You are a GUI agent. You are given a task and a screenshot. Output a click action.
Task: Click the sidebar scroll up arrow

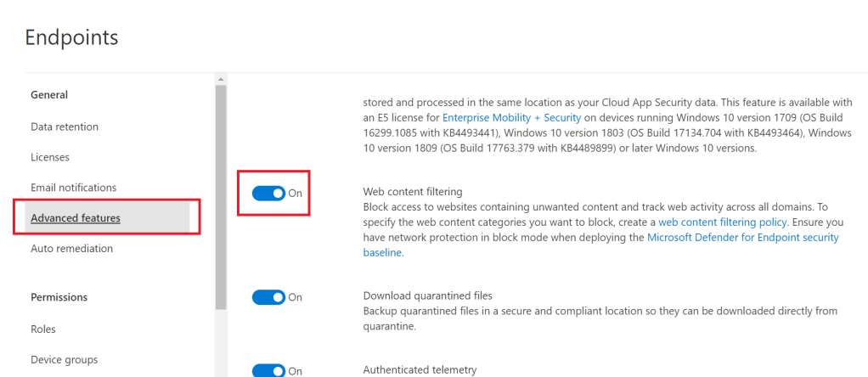[x=221, y=80]
